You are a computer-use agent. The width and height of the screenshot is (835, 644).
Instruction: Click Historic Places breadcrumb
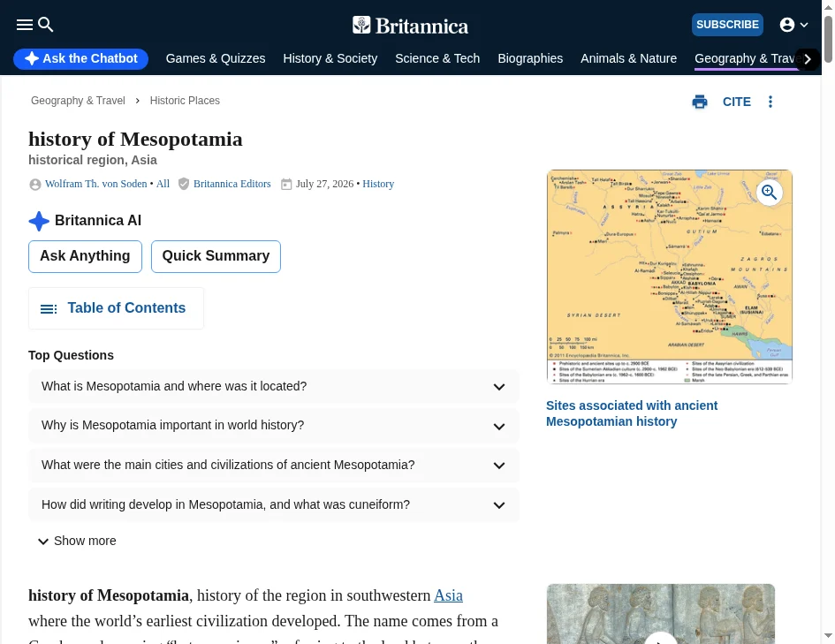coord(185,101)
